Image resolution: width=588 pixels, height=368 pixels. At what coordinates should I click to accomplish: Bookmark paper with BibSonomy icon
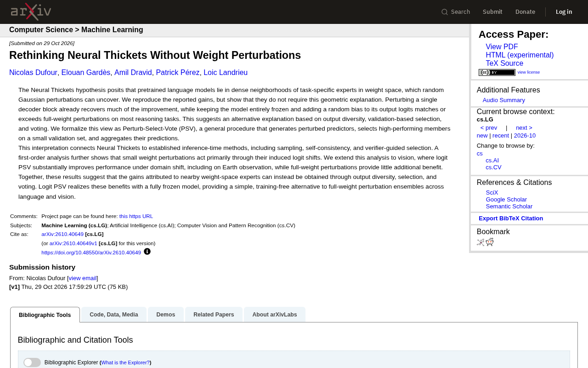481,242
